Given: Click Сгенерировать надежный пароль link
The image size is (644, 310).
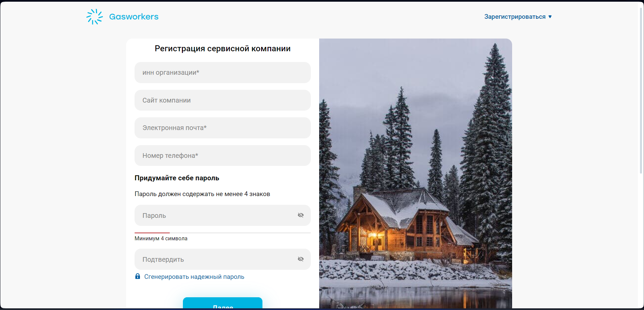Looking at the screenshot, I should pos(194,276).
